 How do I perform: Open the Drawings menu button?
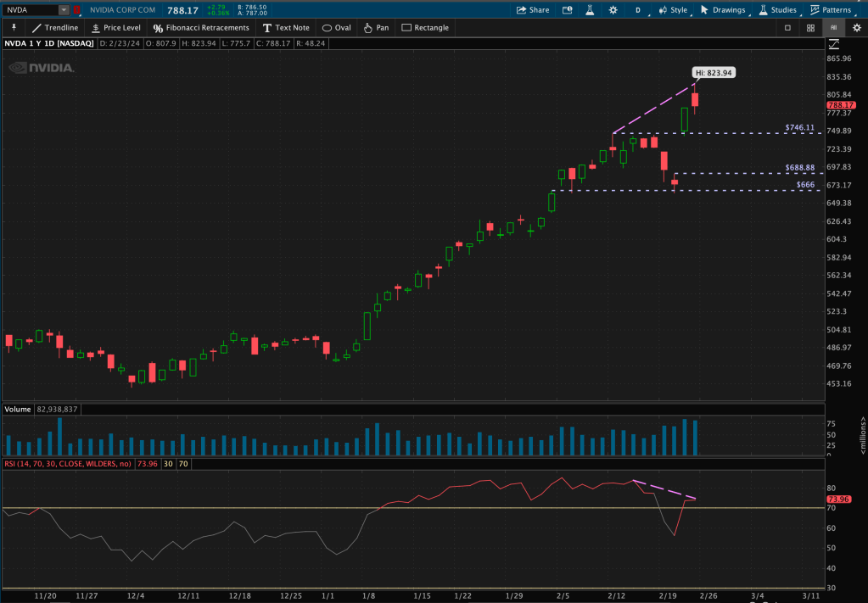(723, 10)
